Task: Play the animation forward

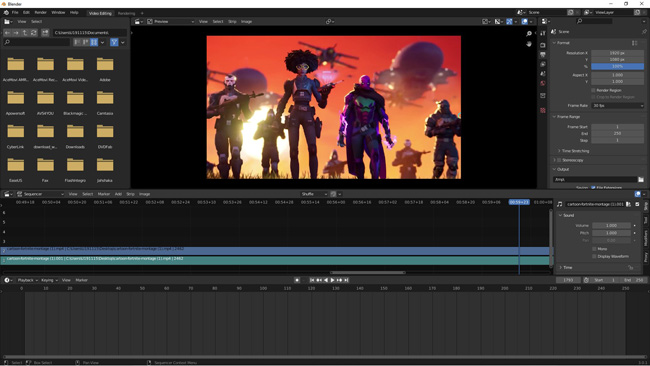Action: click(x=332, y=280)
